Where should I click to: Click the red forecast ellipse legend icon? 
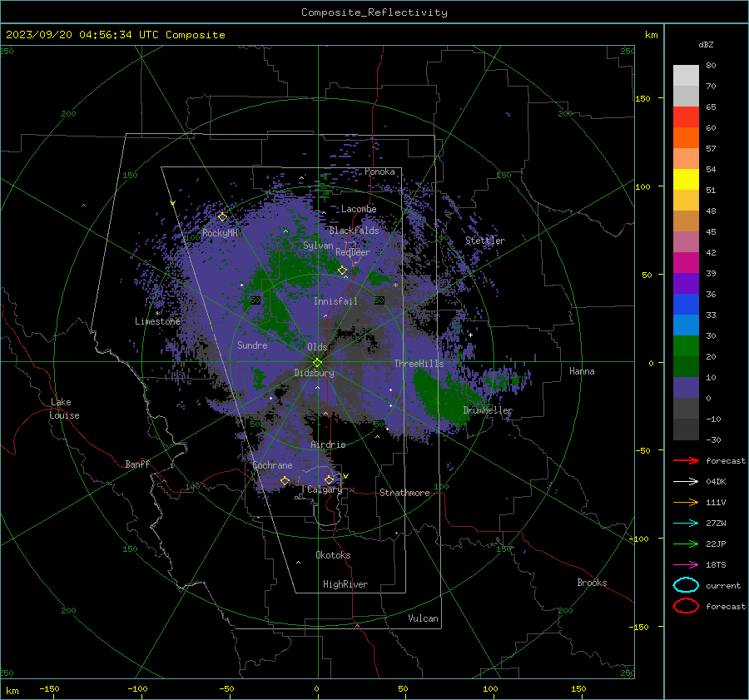pyautogui.click(x=686, y=606)
